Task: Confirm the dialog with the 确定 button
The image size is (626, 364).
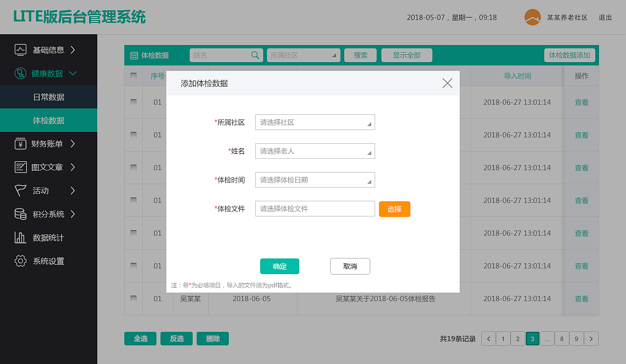Action: click(x=279, y=266)
